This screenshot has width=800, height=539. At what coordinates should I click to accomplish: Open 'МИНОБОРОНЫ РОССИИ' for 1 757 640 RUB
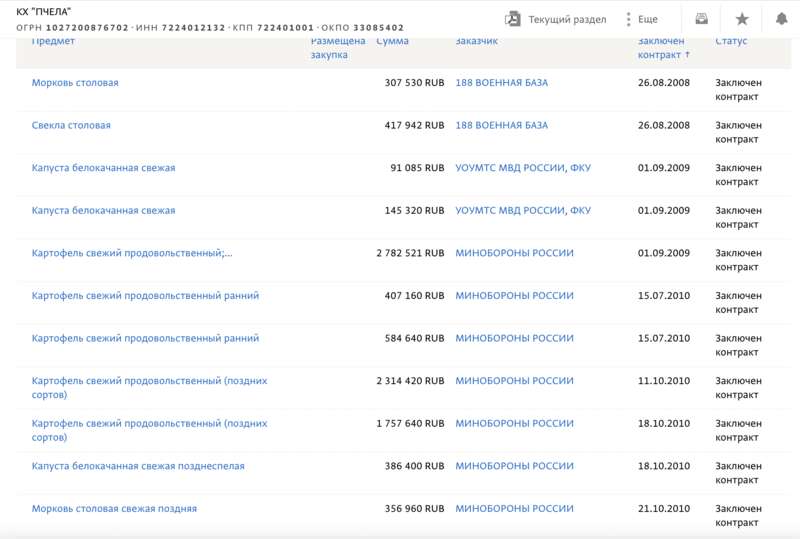[x=514, y=423]
